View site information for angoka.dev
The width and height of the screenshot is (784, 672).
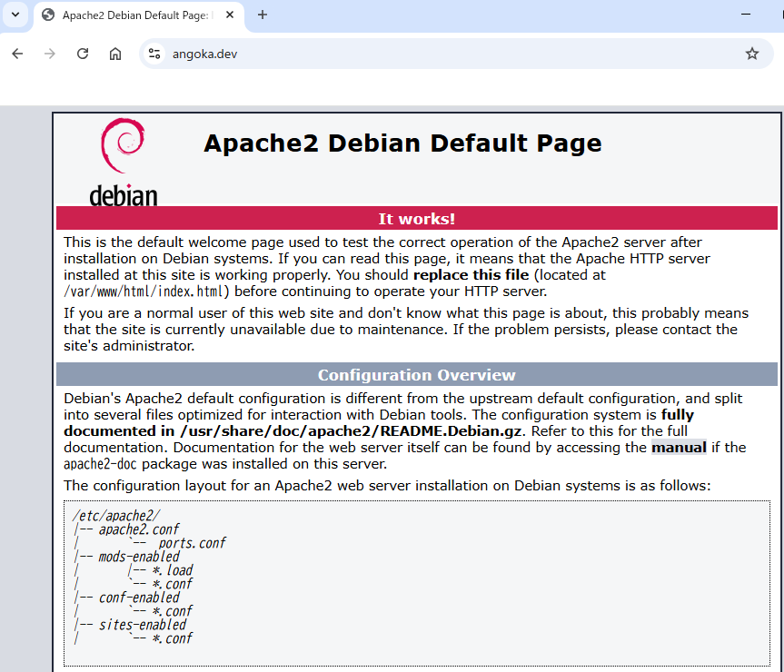click(154, 54)
